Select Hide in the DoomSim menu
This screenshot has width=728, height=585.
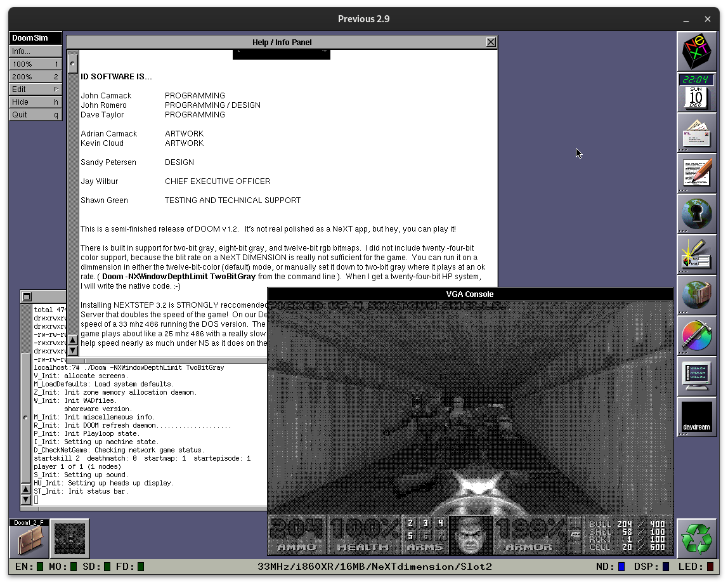[x=36, y=102]
